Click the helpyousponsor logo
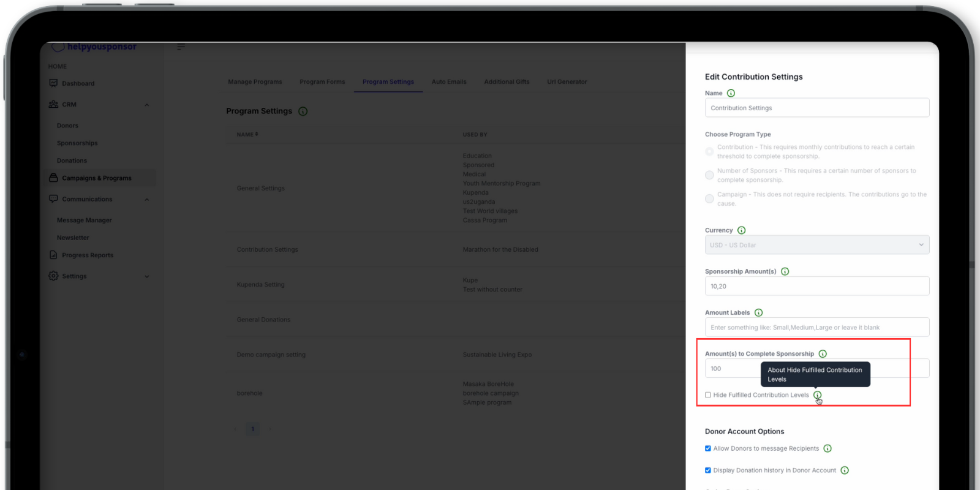Screen dimensions: 980x490 pos(94,47)
